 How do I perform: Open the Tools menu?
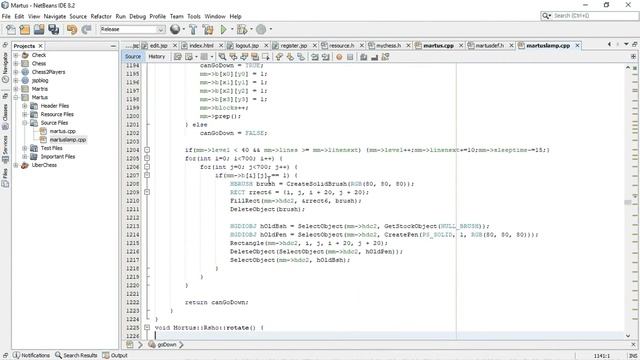coord(194,16)
